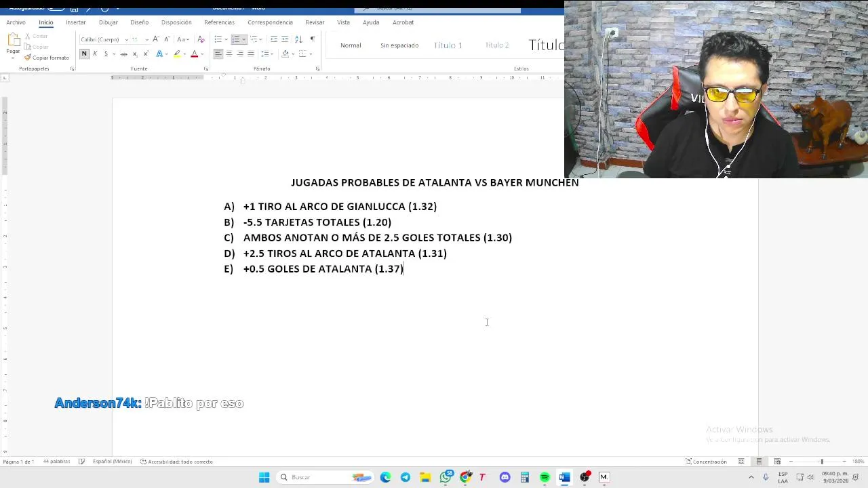
Task: Switch to the Referencias tab
Action: coord(219,22)
